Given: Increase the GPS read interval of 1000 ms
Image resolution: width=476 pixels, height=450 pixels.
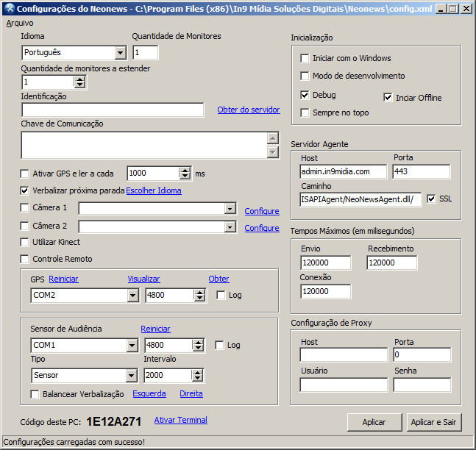Looking at the screenshot, I should [185, 171].
